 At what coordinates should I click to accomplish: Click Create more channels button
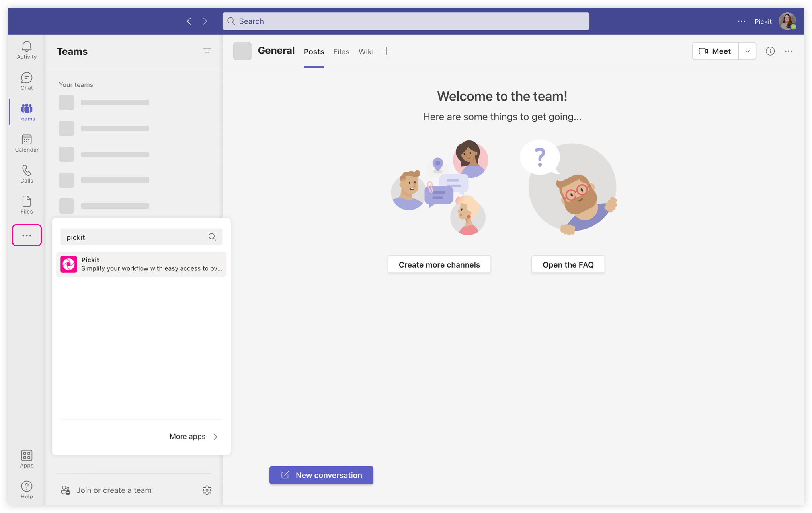[439, 264]
